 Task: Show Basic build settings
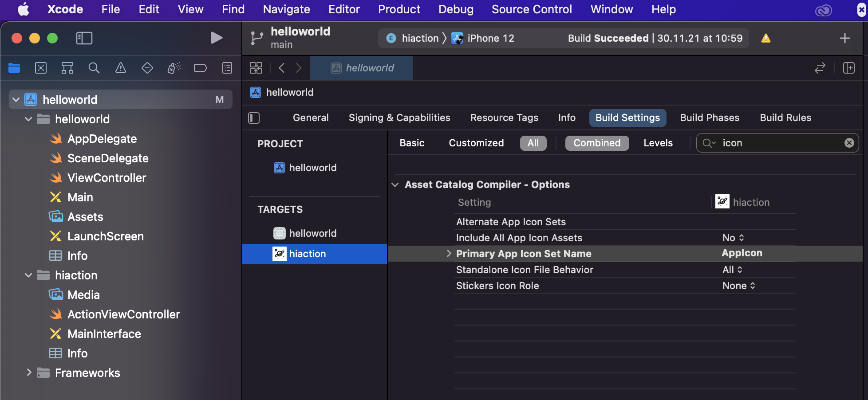[x=412, y=143]
